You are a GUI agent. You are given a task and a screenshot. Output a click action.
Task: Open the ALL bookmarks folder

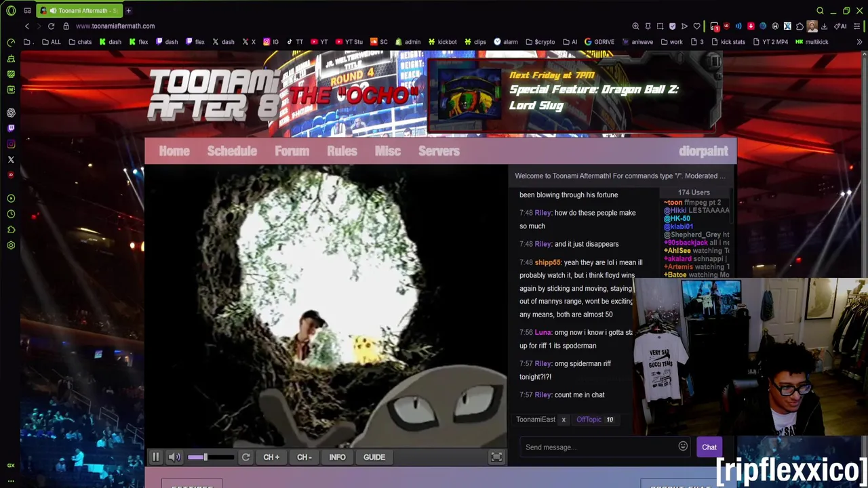[x=52, y=42]
